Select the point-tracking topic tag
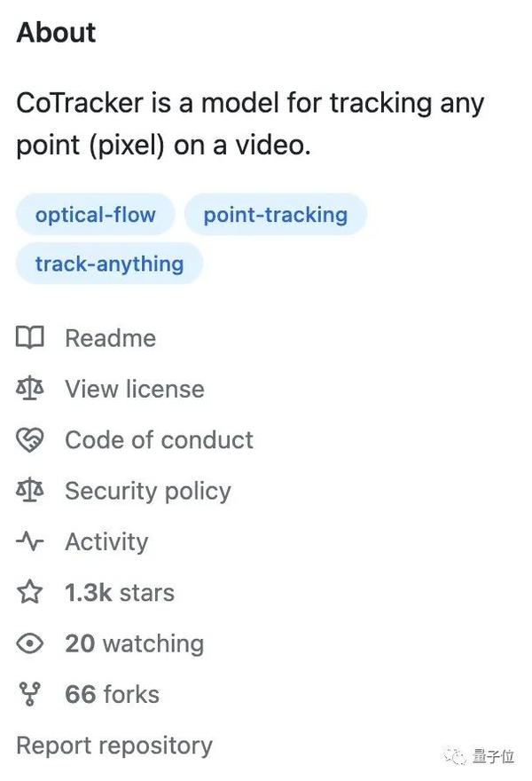Screen dimensions: 532x781 point(275,214)
